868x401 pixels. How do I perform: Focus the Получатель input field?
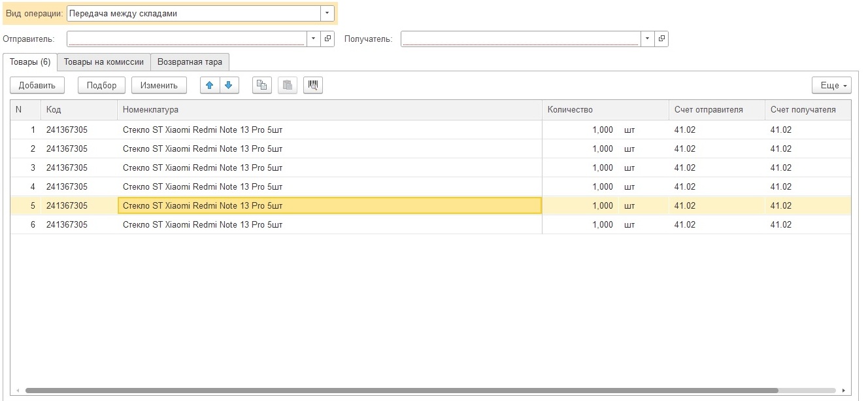point(521,39)
